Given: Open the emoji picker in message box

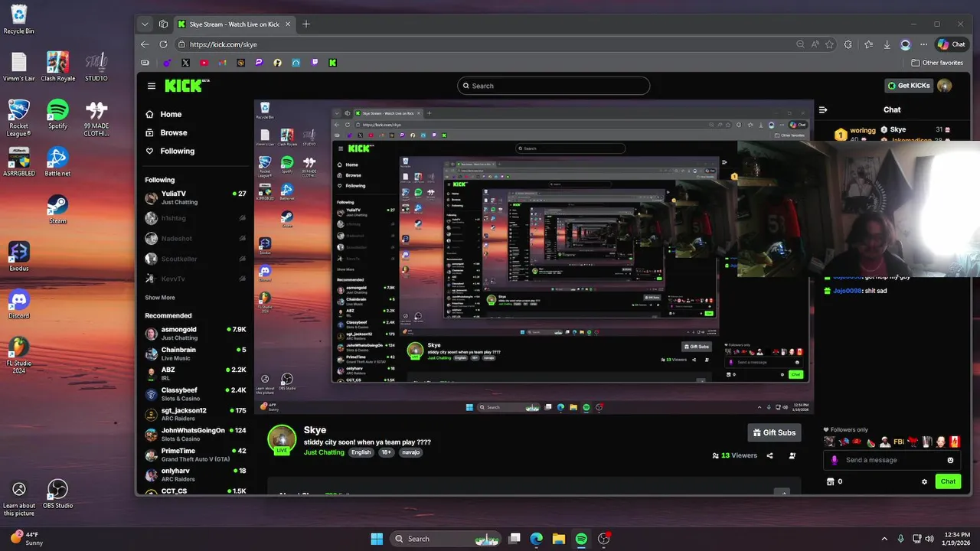Looking at the screenshot, I should click(x=950, y=460).
